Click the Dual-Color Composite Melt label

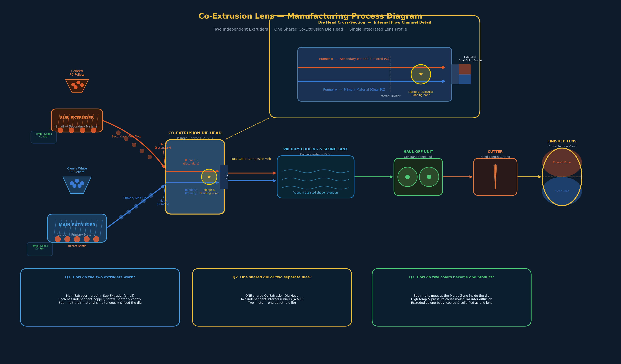click(251, 159)
